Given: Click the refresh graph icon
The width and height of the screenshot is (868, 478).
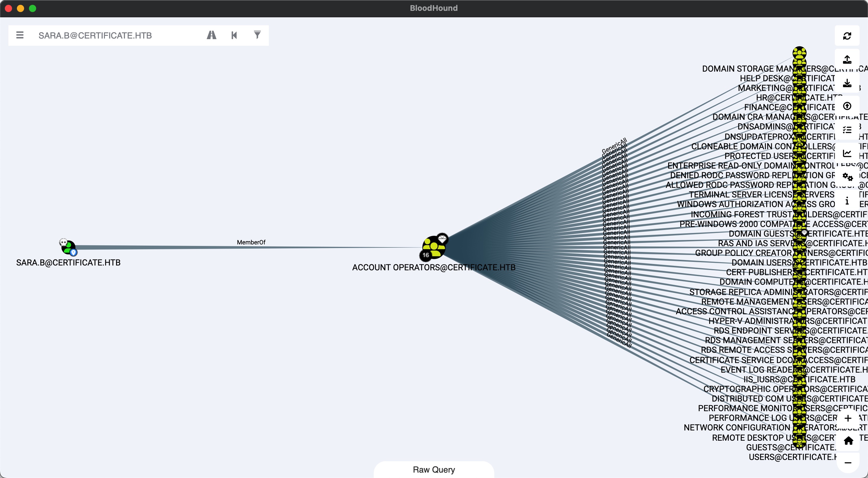Looking at the screenshot, I should pyautogui.click(x=847, y=36).
